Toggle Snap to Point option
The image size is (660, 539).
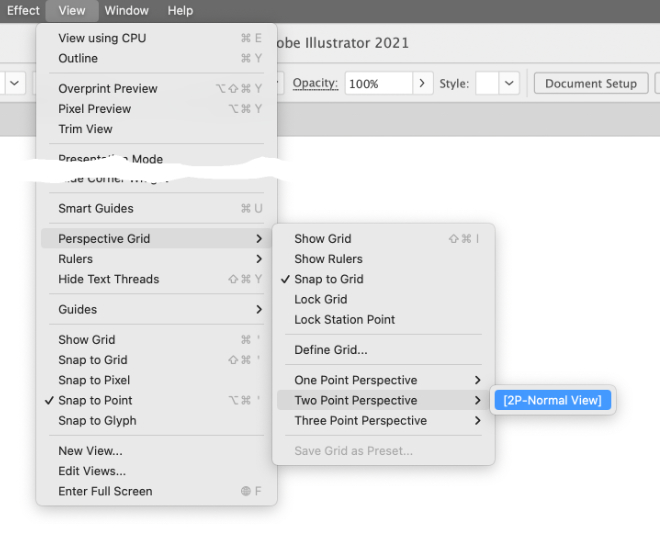pyautogui.click(x=95, y=400)
